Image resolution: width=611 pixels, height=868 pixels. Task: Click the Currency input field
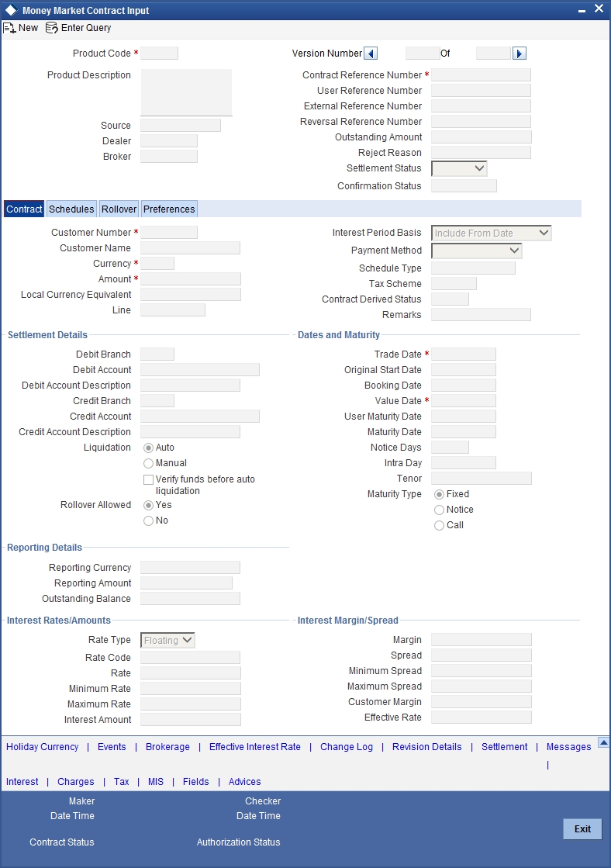(x=157, y=264)
